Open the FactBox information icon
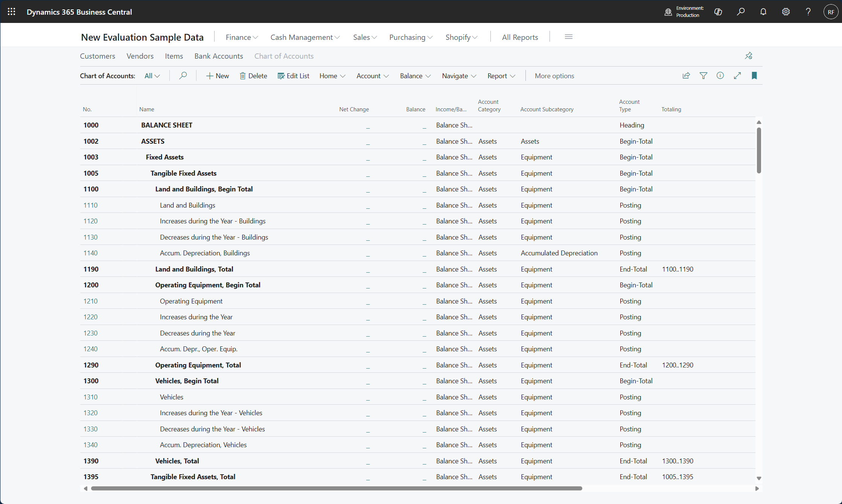Image resolution: width=842 pixels, height=504 pixels. coord(720,76)
